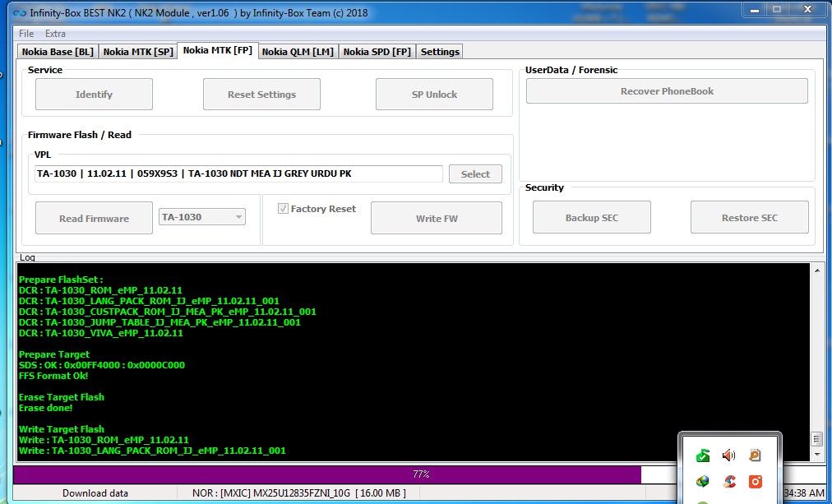Click the log scrollbar thumb
Viewport: 832px width, 504px height.
pyautogui.click(x=817, y=439)
